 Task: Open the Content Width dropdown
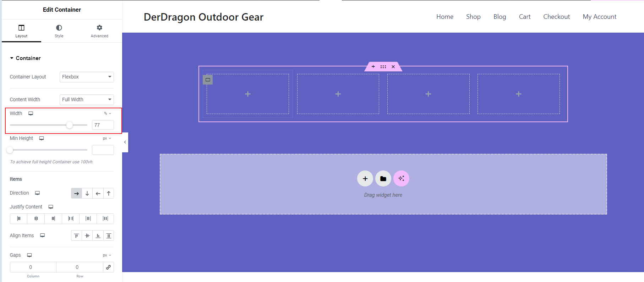[x=87, y=99]
